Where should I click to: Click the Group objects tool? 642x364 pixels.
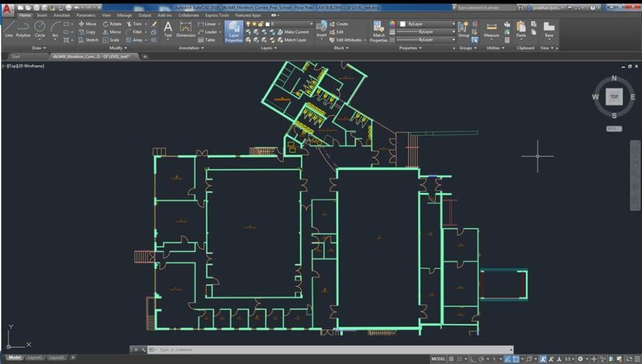pos(463,29)
